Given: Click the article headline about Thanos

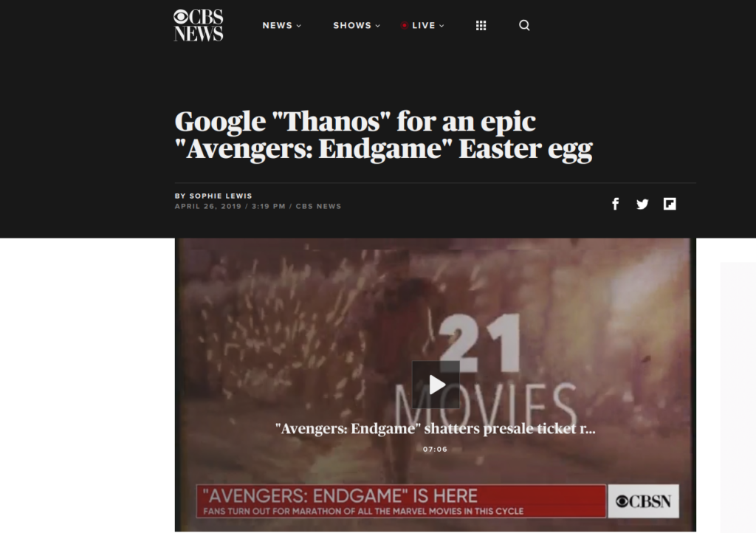Looking at the screenshot, I should [383, 135].
